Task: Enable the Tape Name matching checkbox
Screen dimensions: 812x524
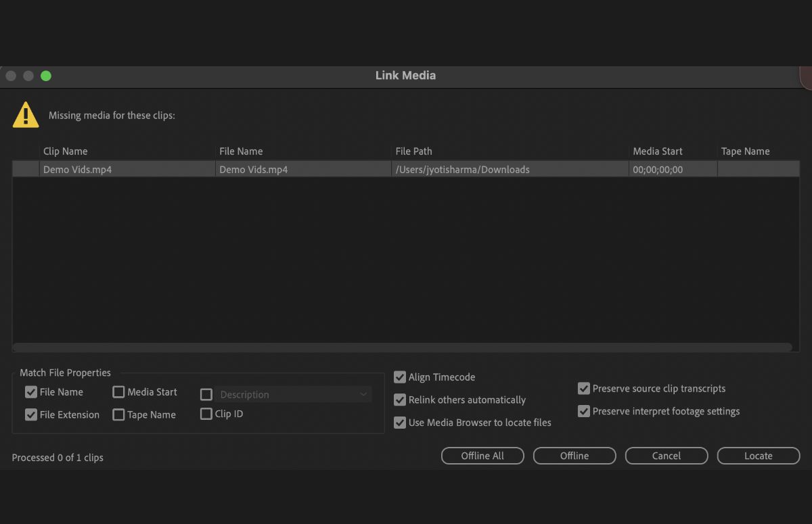Action: coord(119,414)
